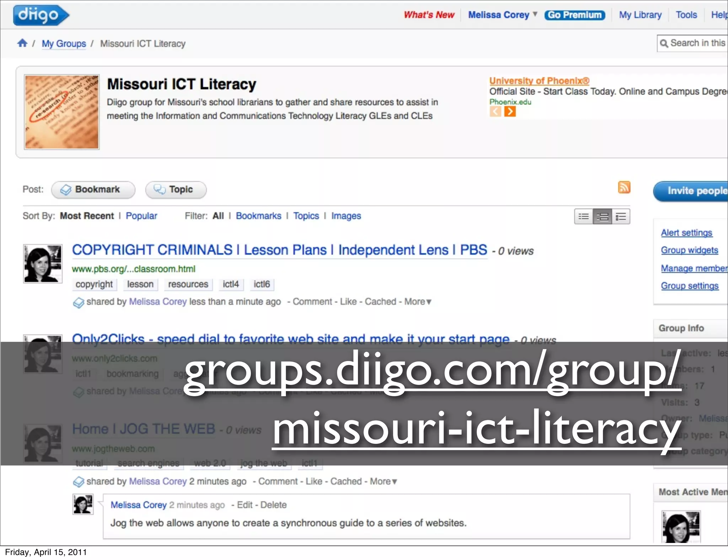Open Manage members

coord(694,268)
